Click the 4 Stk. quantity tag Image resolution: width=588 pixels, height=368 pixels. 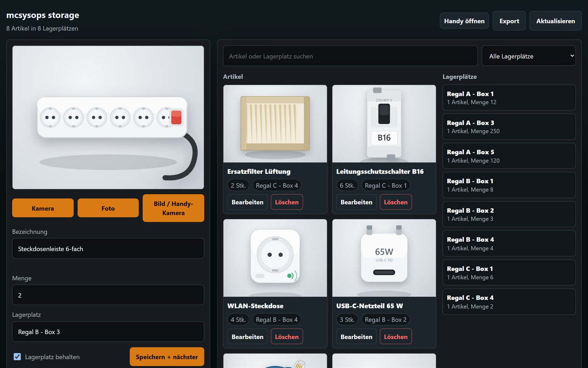[x=238, y=320]
